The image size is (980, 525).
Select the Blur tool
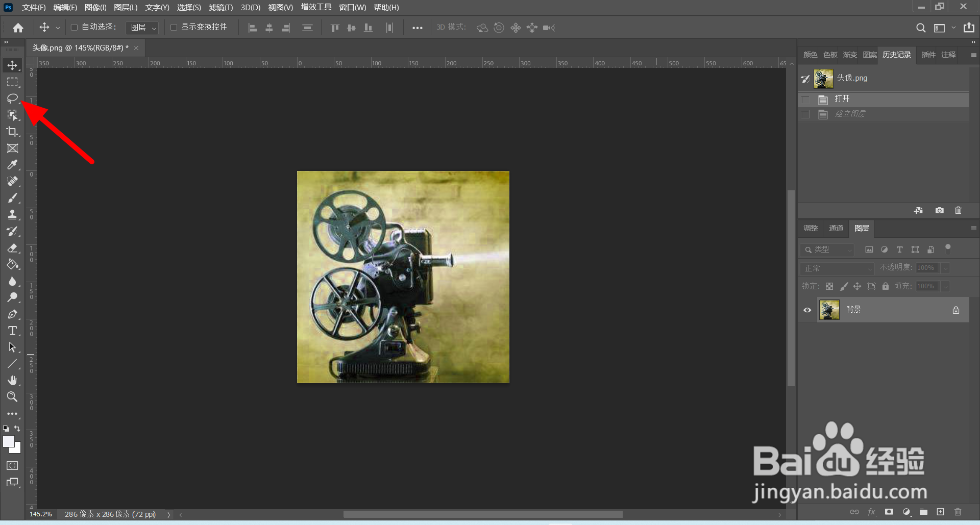point(12,281)
